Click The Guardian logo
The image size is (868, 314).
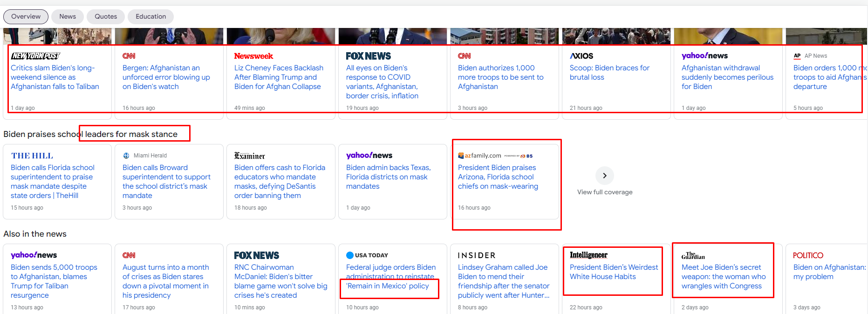pyautogui.click(x=693, y=255)
